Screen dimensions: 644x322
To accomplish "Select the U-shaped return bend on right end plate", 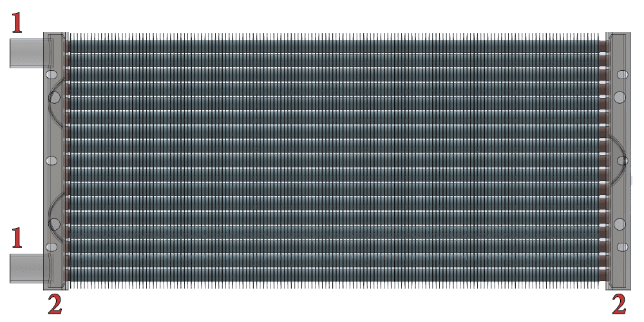I will [618, 160].
